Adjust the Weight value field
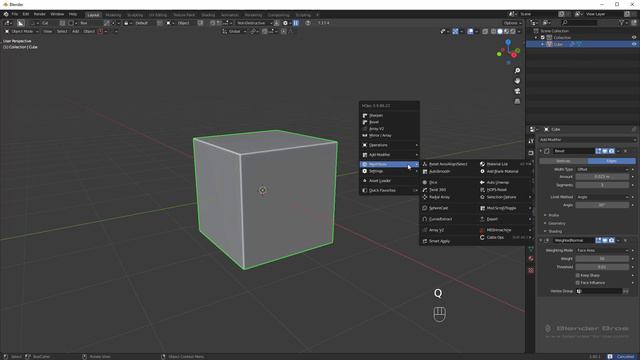 [x=602, y=258]
